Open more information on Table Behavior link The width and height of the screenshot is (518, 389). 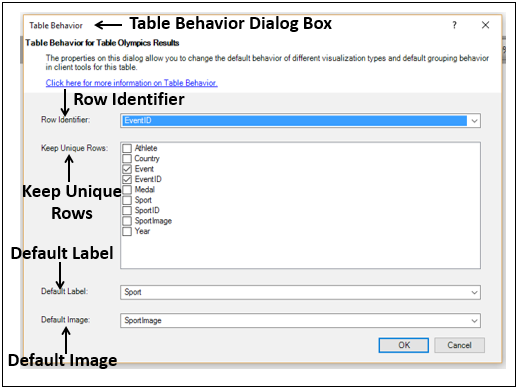[132, 83]
